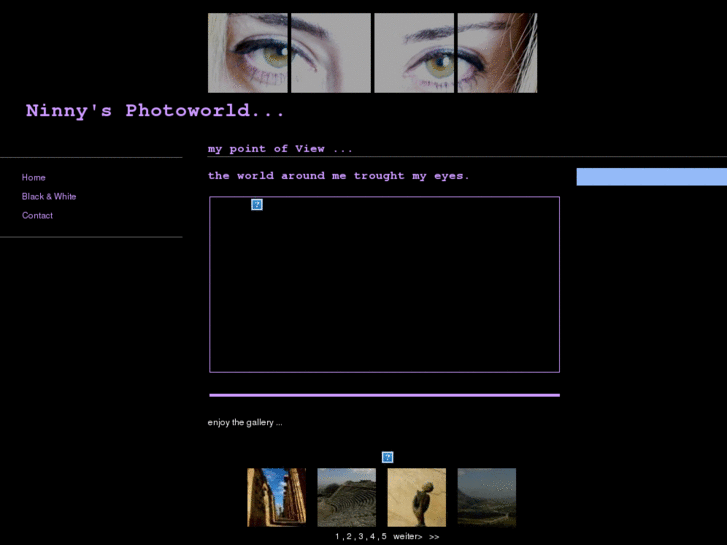Open the ancient amphitheater thumbnail
This screenshot has height=545, width=727.
(x=347, y=497)
